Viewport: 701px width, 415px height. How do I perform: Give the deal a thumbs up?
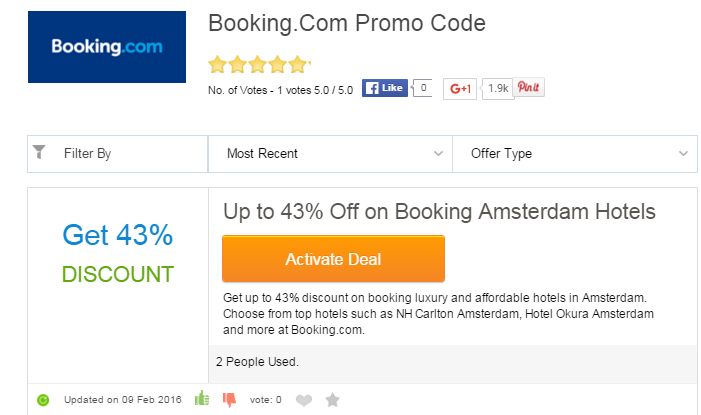point(200,399)
